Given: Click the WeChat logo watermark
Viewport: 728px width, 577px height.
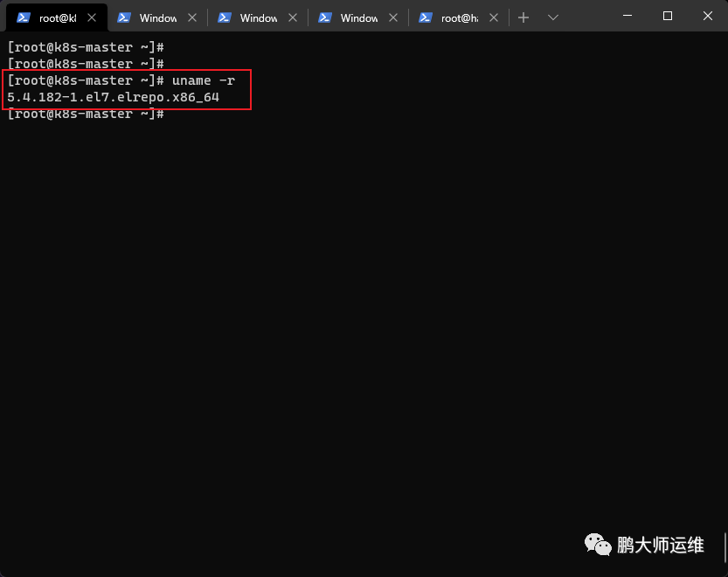Looking at the screenshot, I should pos(598,544).
